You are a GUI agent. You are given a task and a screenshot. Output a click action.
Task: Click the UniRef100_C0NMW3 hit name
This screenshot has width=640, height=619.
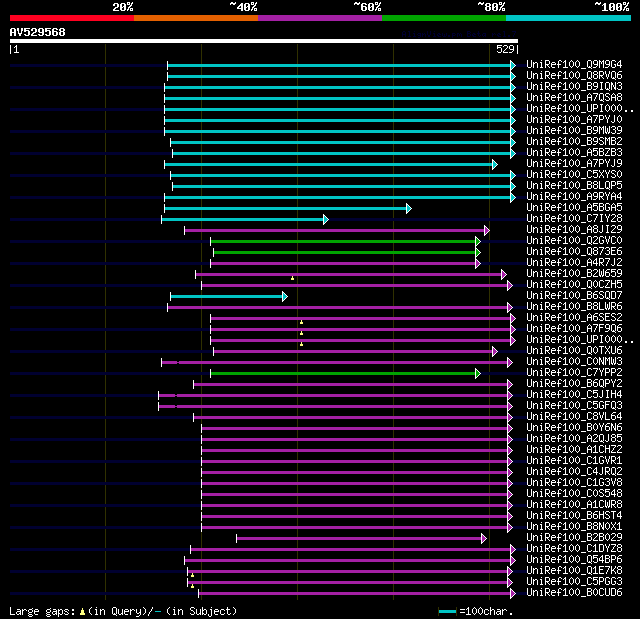click(x=574, y=362)
